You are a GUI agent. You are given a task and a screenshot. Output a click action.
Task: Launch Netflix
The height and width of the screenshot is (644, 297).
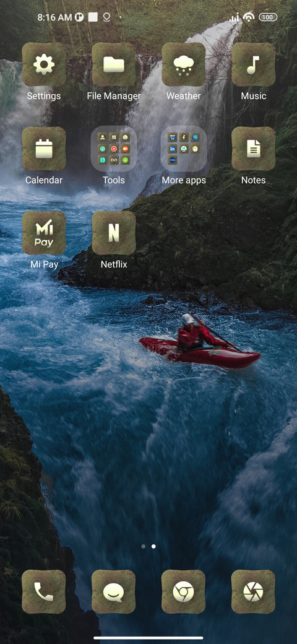(114, 233)
